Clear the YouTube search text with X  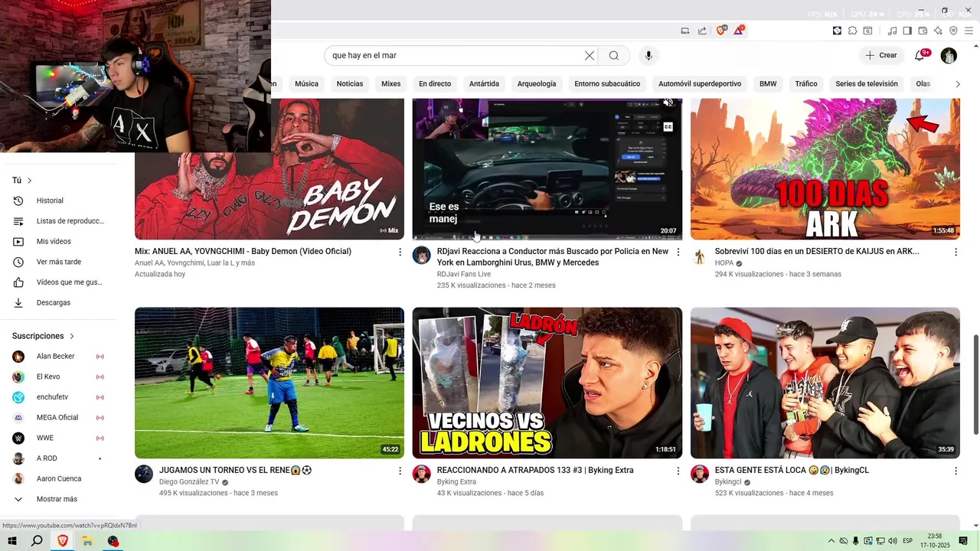[x=590, y=55]
